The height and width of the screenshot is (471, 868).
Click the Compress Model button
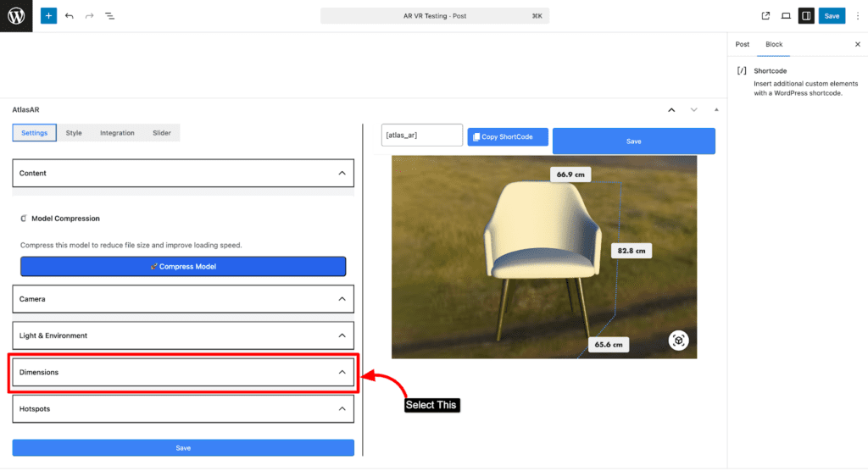pyautogui.click(x=183, y=266)
